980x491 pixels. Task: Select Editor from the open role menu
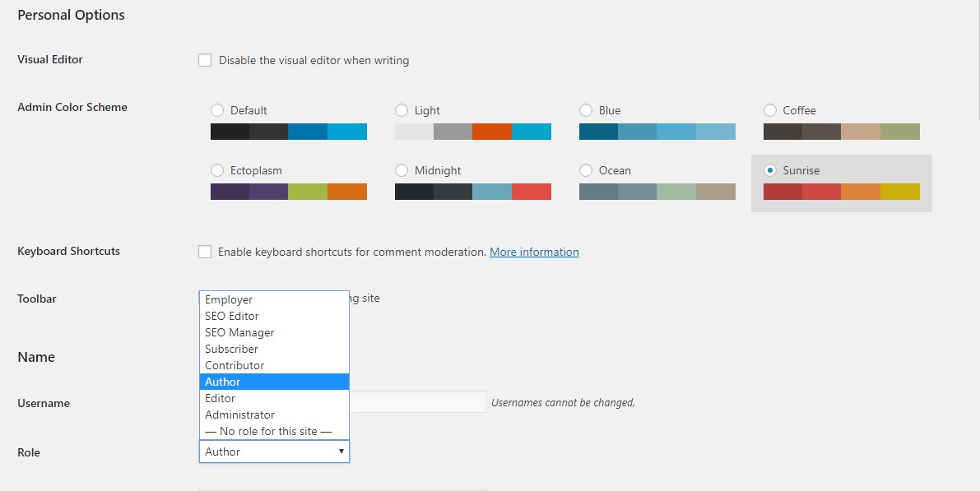(221, 398)
